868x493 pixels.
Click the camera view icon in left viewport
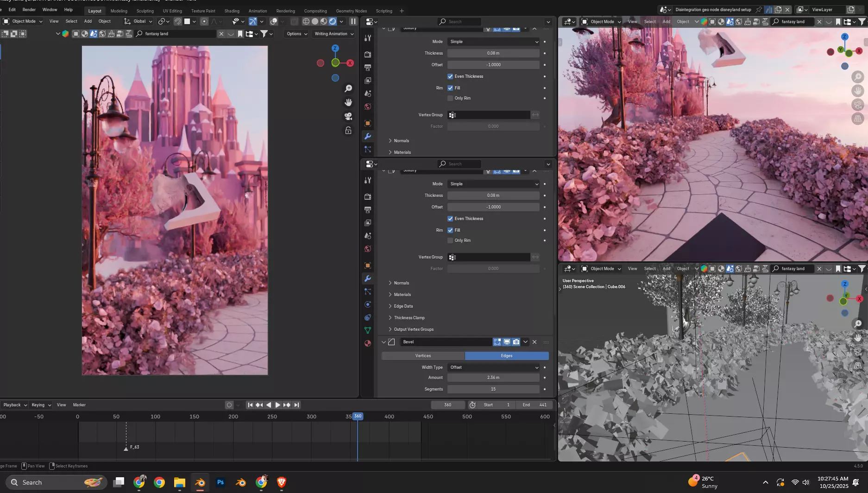tap(348, 116)
